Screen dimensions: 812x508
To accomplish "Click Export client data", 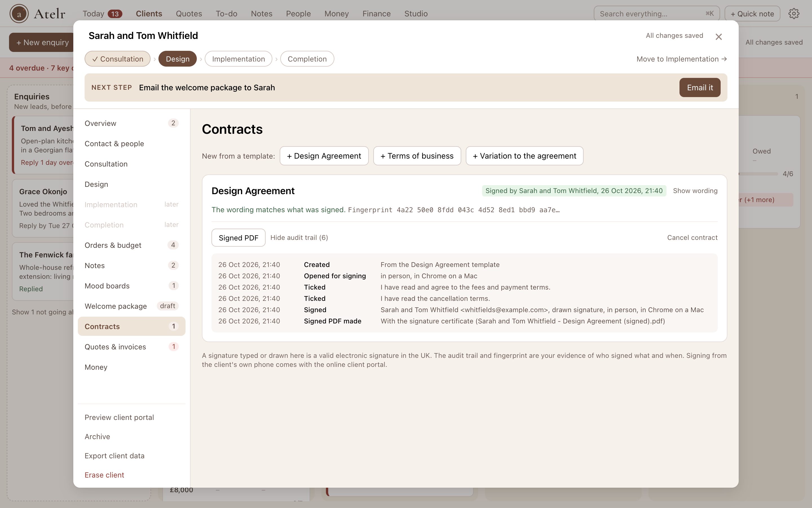I will pos(114,456).
